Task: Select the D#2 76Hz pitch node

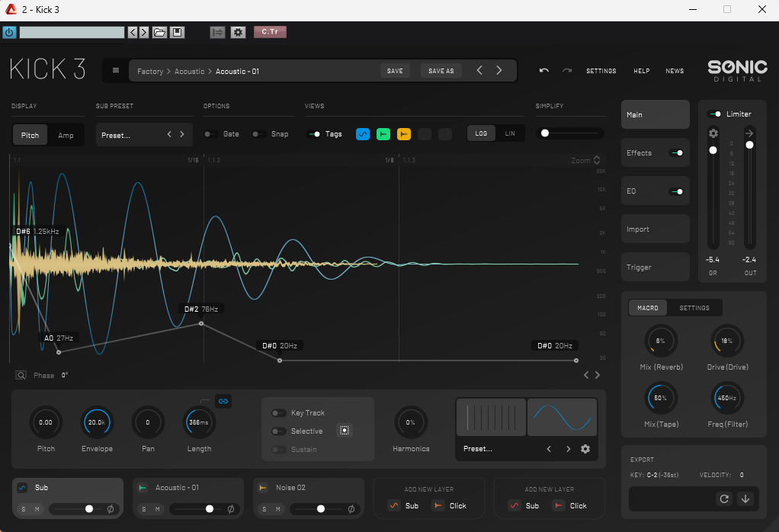Action: click(201, 323)
